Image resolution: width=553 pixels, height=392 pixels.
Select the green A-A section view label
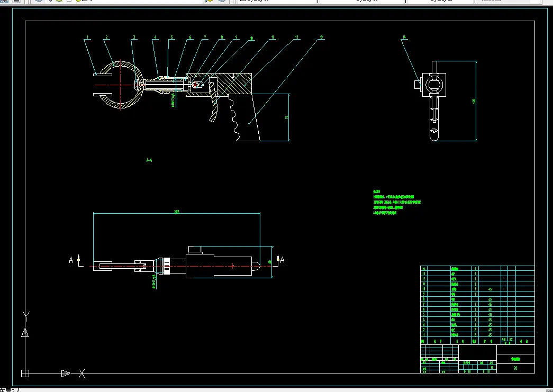click(x=149, y=160)
